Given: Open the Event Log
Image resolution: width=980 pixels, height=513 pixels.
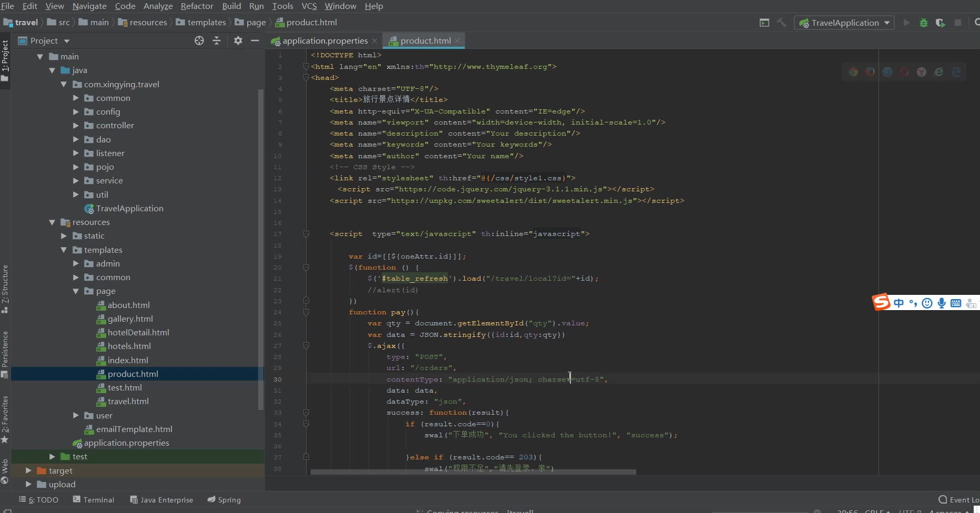Looking at the screenshot, I should tap(959, 499).
